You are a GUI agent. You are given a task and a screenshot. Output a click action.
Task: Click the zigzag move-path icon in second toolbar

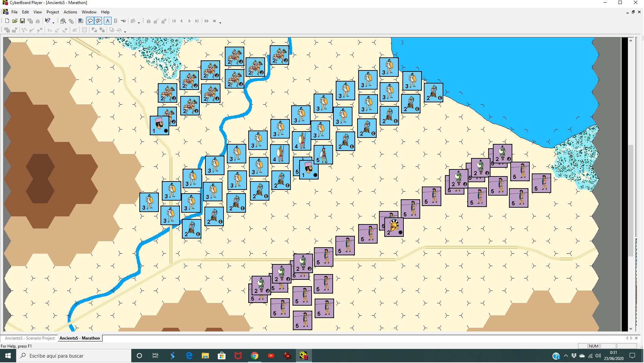(x=49, y=30)
